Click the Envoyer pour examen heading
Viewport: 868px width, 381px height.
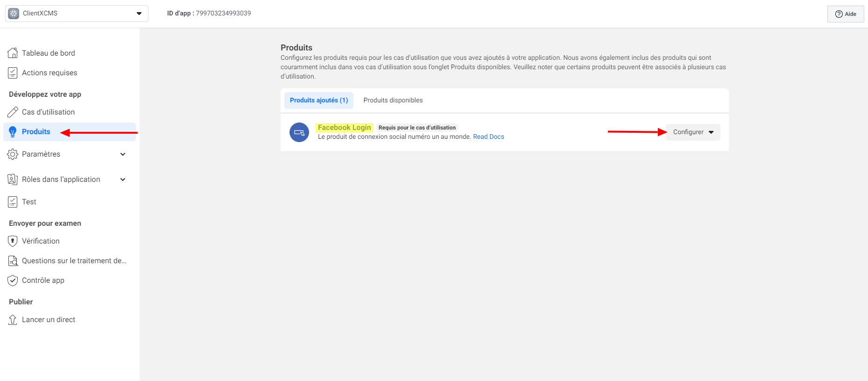click(x=45, y=223)
